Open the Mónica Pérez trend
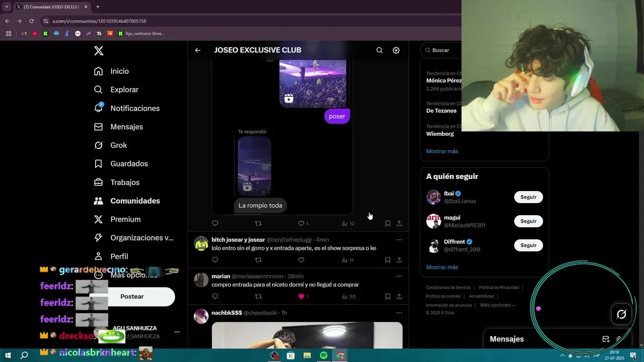Viewport: 644px width, 362px height. click(x=443, y=80)
